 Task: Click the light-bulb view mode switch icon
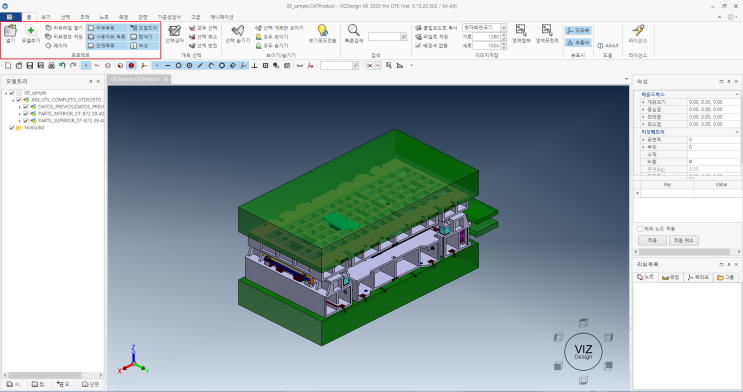coord(322,31)
